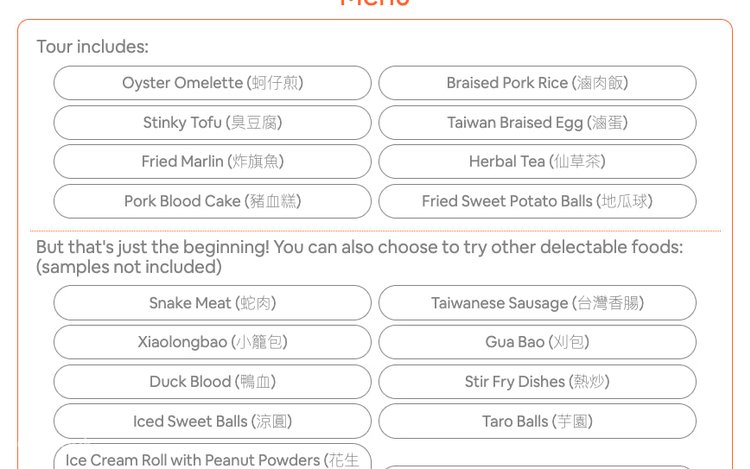Click the Herbal Tea pill
Image resolution: width=750 pixels, height=469 pixels.
pyautogui.click(x=537, y=162)
